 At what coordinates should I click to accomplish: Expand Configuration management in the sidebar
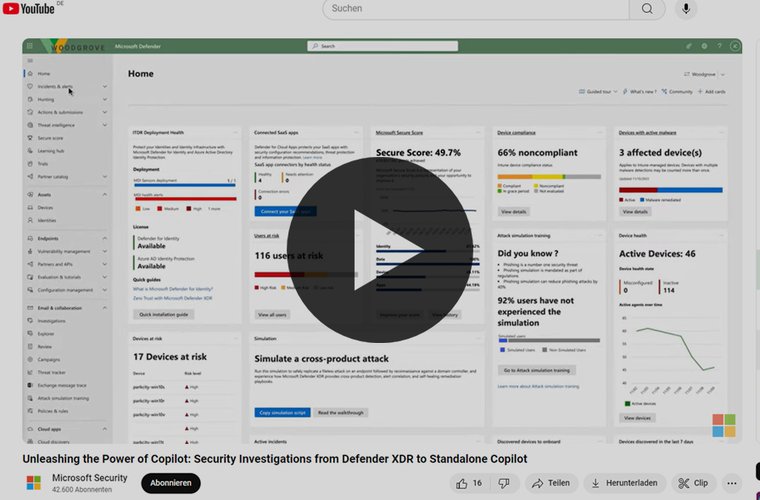coord(105,290)
